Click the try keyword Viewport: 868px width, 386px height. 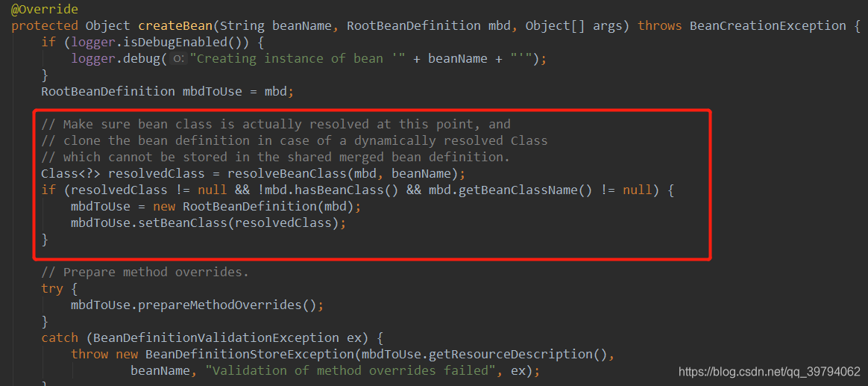pyautogui.click(x=52, y=288)
